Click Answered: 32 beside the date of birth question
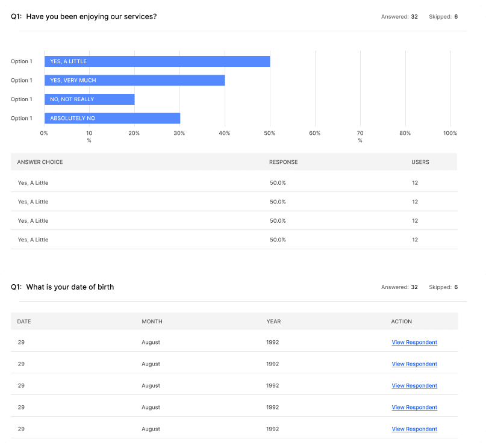 [399, 287]
